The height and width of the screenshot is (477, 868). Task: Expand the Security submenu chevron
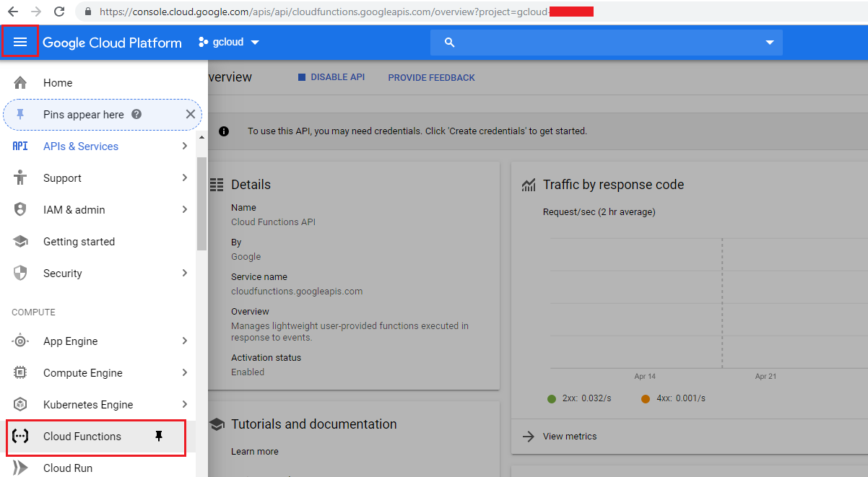tap(185, 273)
